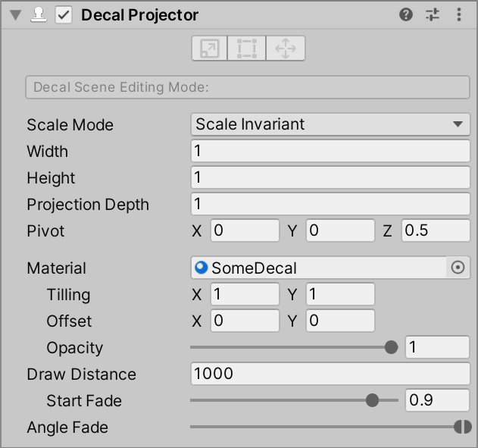Open the component presets icon
Screen dimensions: 478x448
tap(433, 14)
